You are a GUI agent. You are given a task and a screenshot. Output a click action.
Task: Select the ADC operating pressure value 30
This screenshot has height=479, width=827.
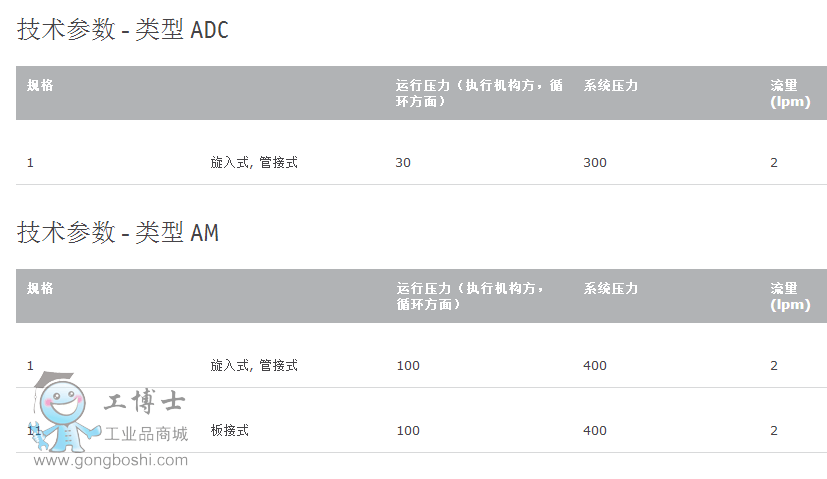403,162
